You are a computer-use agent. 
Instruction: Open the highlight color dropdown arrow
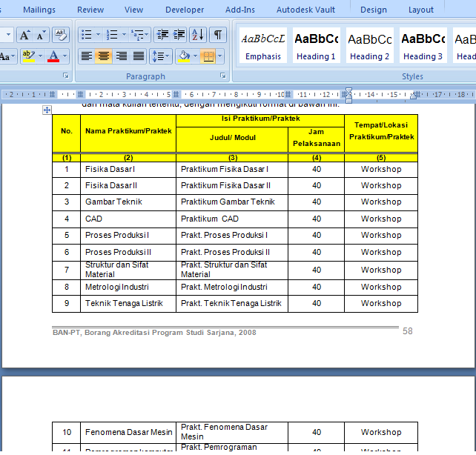[x=40, y=56]
